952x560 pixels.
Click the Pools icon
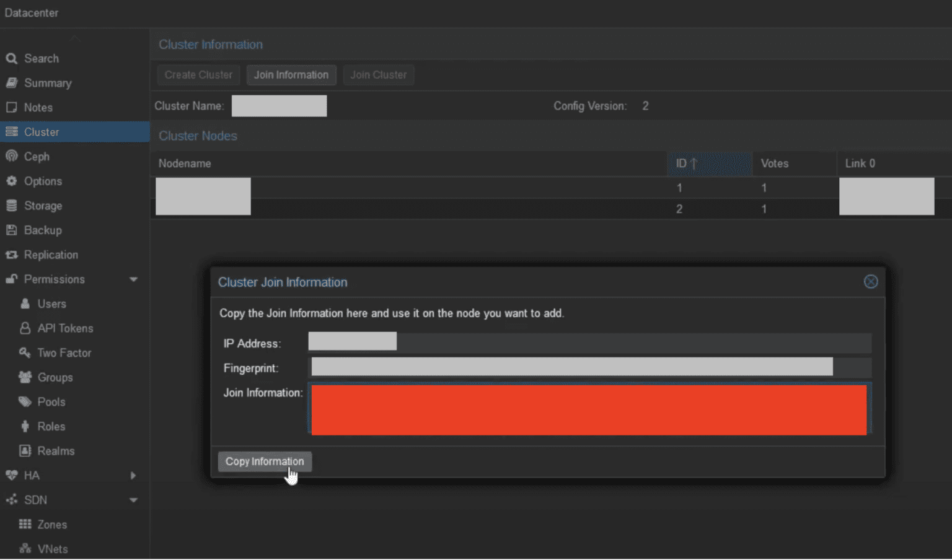coord(25,401)
